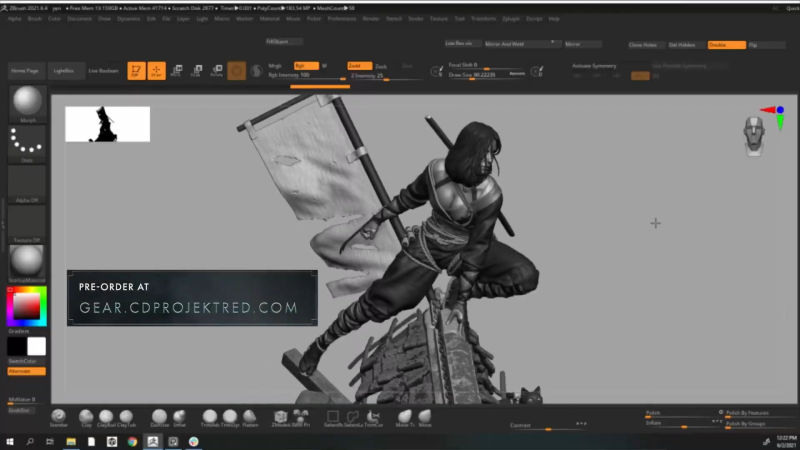Select the TrimAdaptive brush
This screenshot has height=450, width=800.
click(x=210, y=417)
